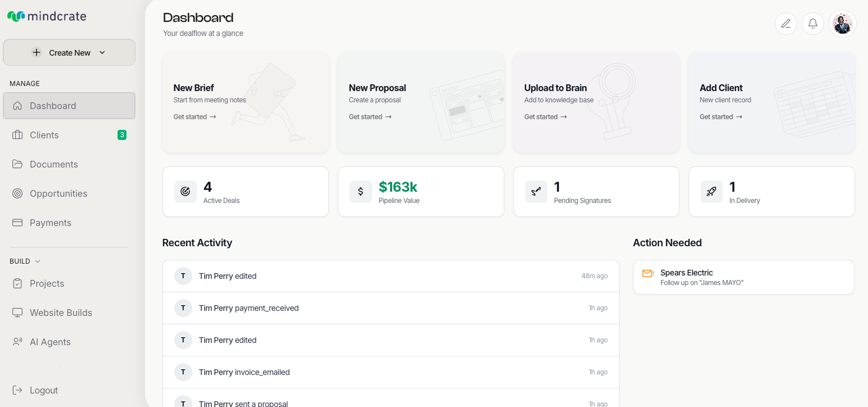Click Get started under Upload to Brain
Image resolution: width=868 pixels, height=407 pixels.
(545, 117)
